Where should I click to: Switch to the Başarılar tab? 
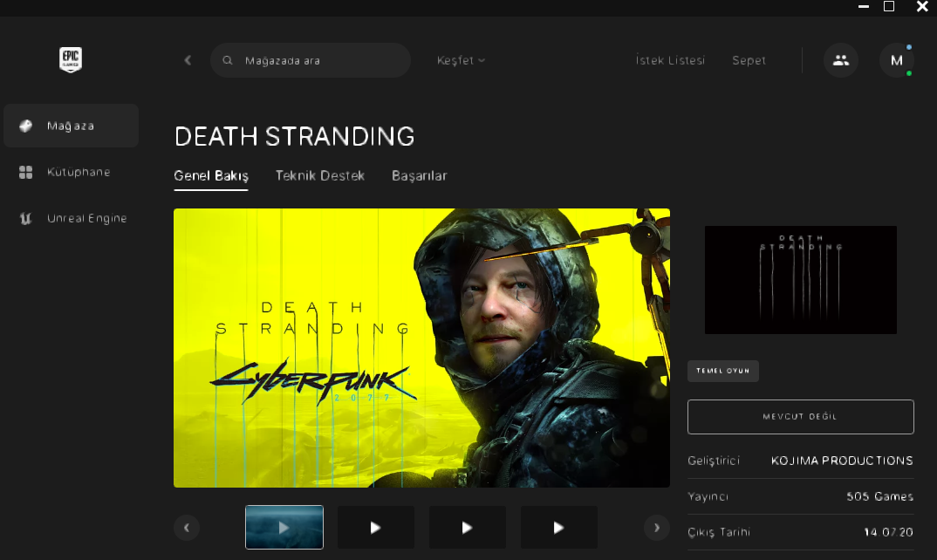point(419,175)
